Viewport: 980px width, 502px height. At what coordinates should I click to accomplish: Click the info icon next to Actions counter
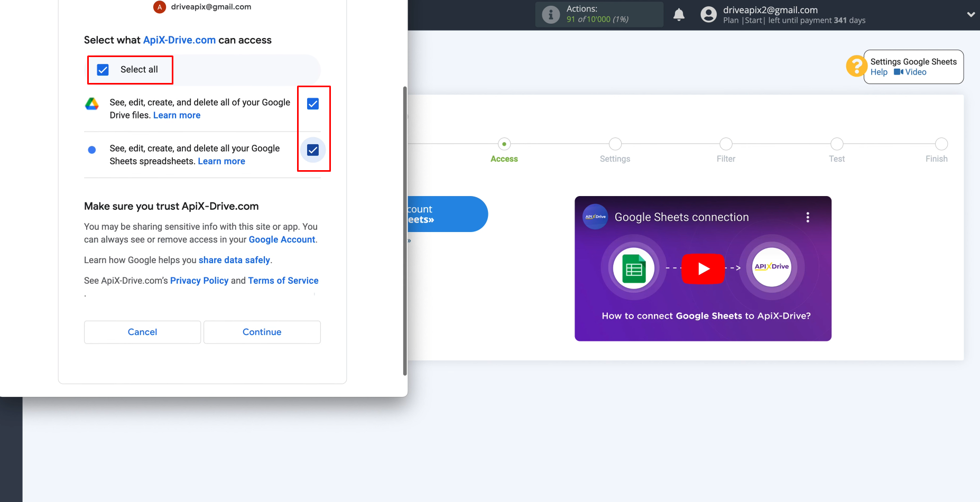[550, 14]
